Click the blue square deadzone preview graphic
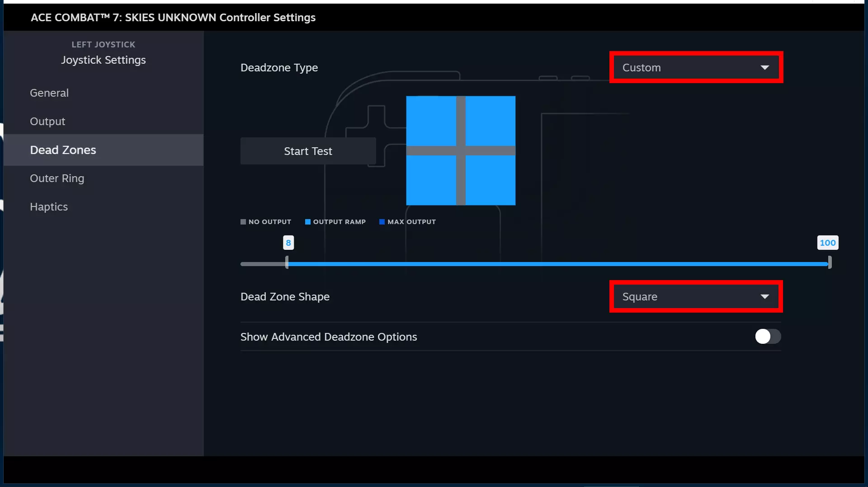 click(461, 150)
